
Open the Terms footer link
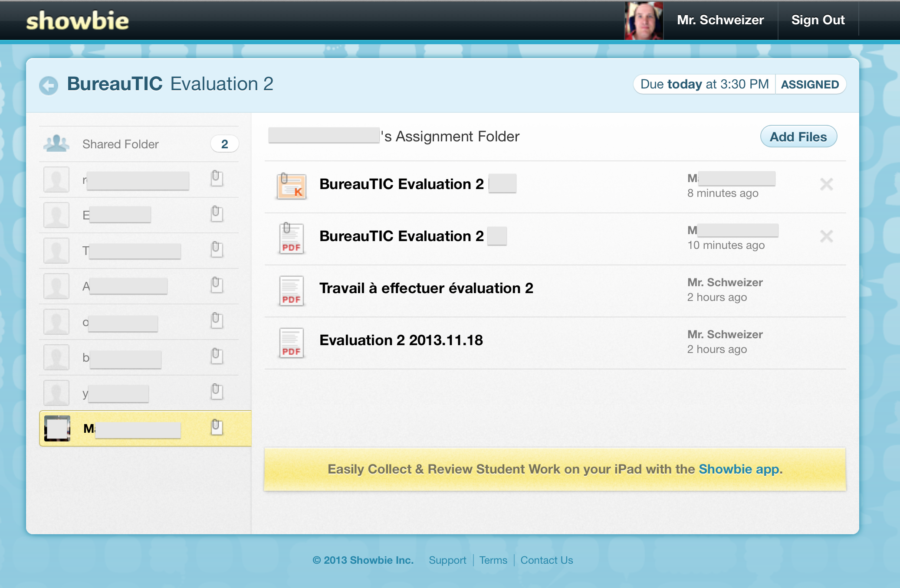click(493, 560)
